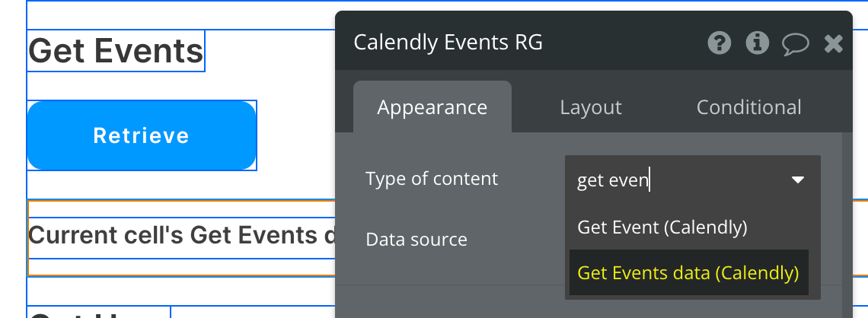The height and width of the screenshot is (318, 868).
Task: Switch to the Appearance tab
Action: (x=432, y=107)
